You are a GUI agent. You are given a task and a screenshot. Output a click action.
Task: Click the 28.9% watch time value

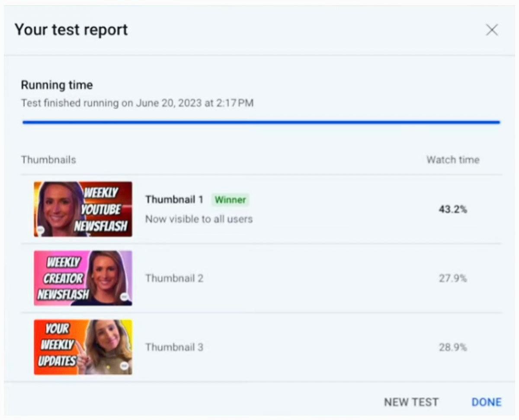point(453,347)
